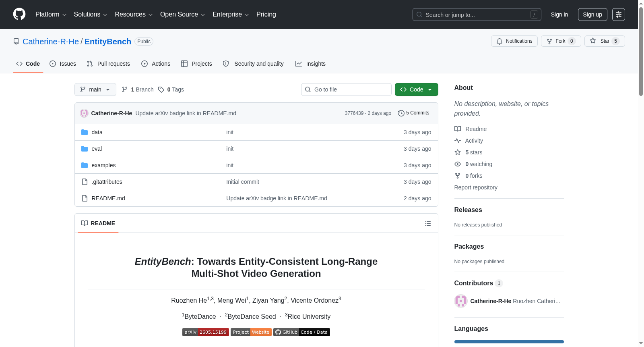Open the 0 Tags link
Viewport: 644px width, 347px height.
pos(171,89)
